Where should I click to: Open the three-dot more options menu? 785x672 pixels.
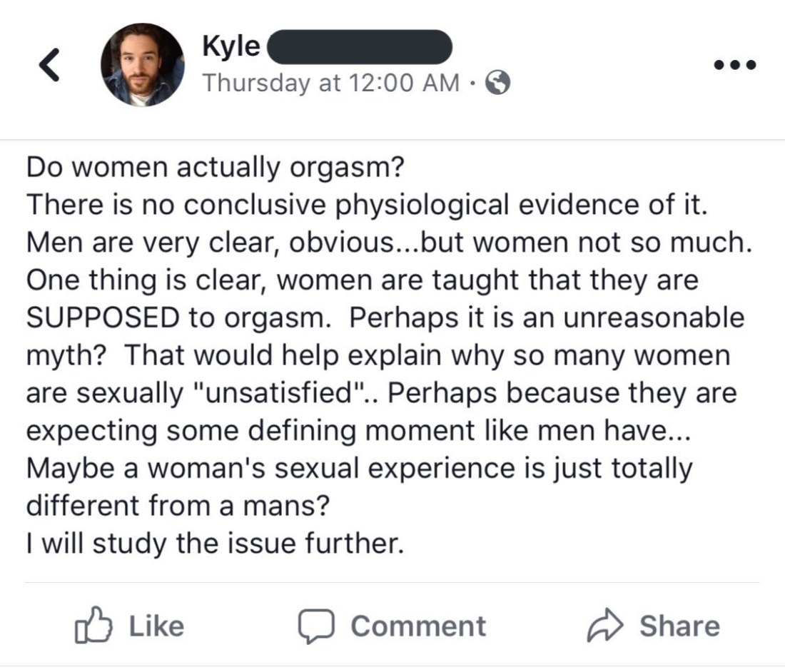(x=734, y=65)
